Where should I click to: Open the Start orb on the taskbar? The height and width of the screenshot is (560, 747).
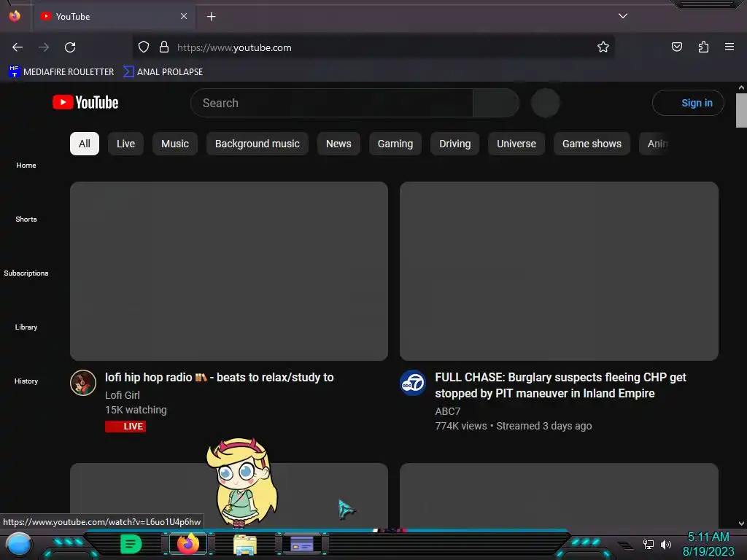pos(19,545)
